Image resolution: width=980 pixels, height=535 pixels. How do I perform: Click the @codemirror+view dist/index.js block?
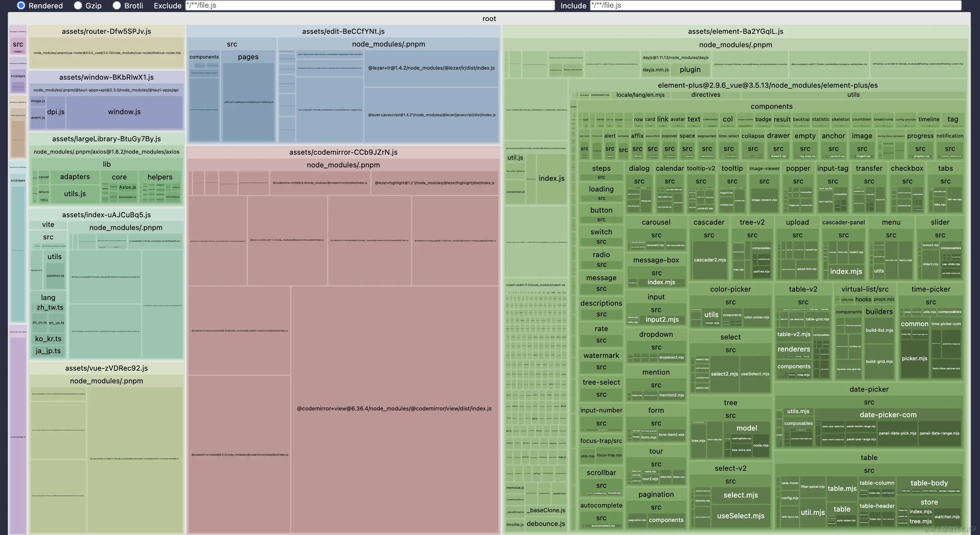tap(394, 408)
